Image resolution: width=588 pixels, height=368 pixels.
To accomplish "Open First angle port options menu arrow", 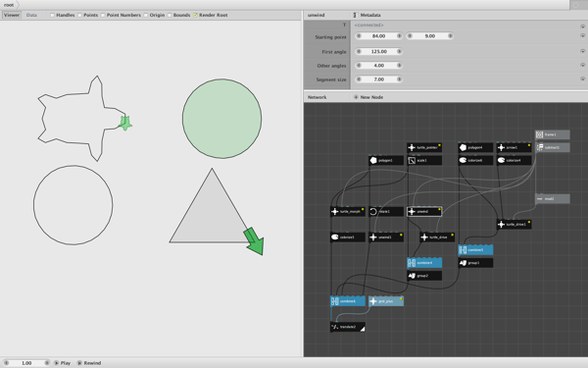I will pos(582,51).
